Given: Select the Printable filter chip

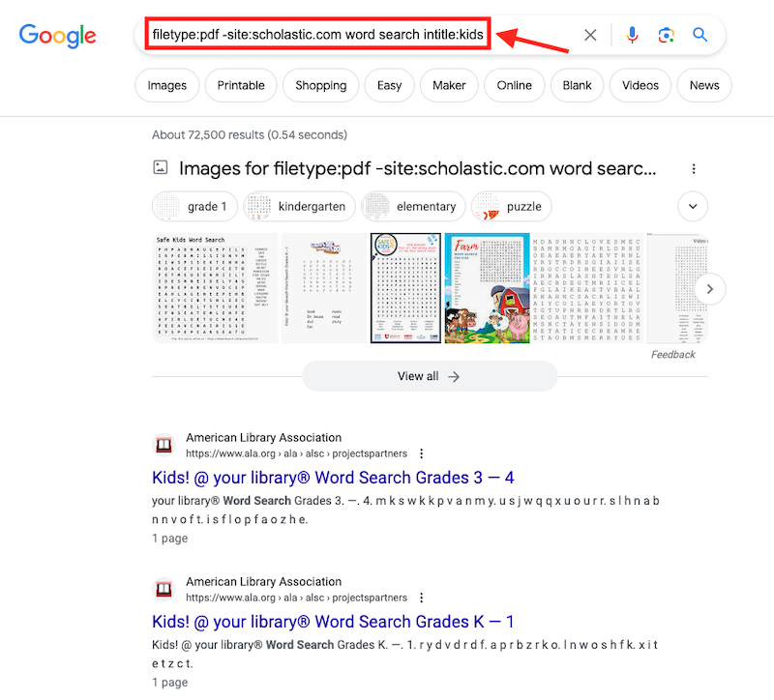Looking at the screenshot, I should pos(240,85).
